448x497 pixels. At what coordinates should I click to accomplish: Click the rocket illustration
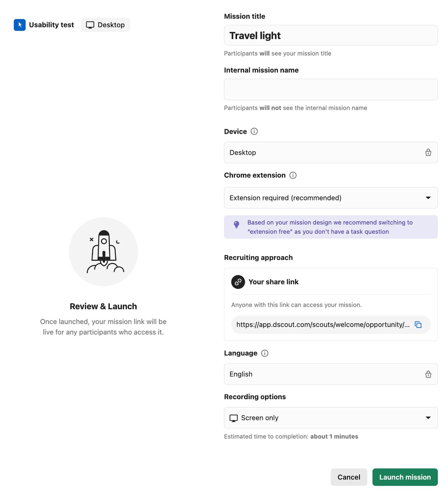pyautogui.click(x=103, y=252)
